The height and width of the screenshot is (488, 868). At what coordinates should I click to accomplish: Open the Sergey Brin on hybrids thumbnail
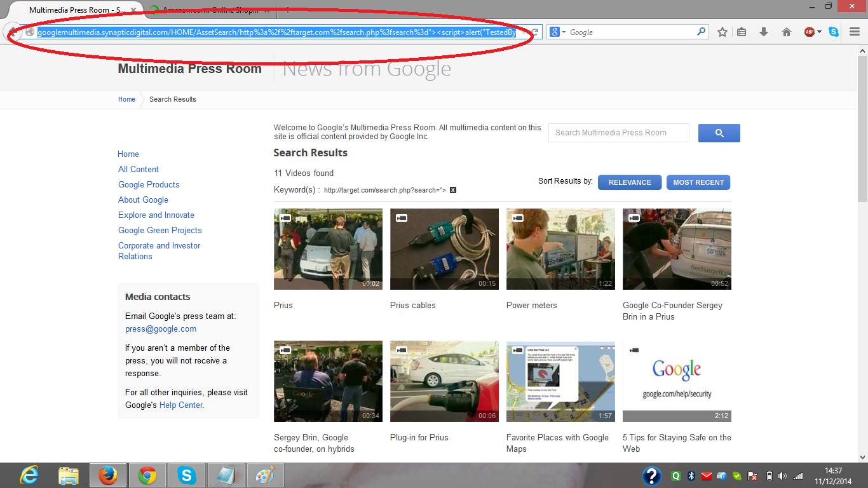(x=328, y=381)
